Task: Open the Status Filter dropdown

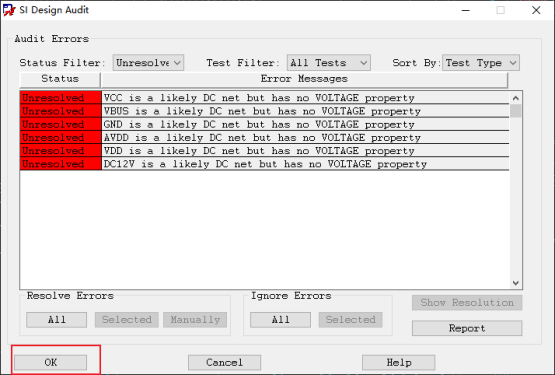Action: (x=148, y=63)
